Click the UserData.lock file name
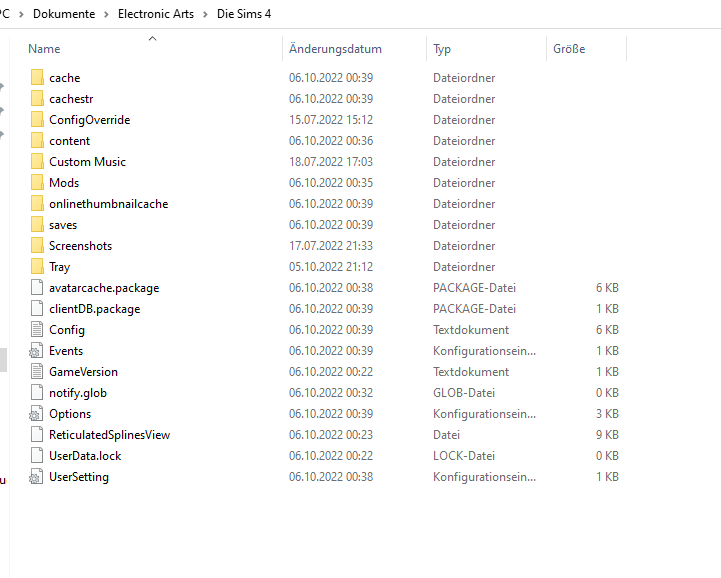The width and height of the screenshot is (721, 578). coord(85,456)
